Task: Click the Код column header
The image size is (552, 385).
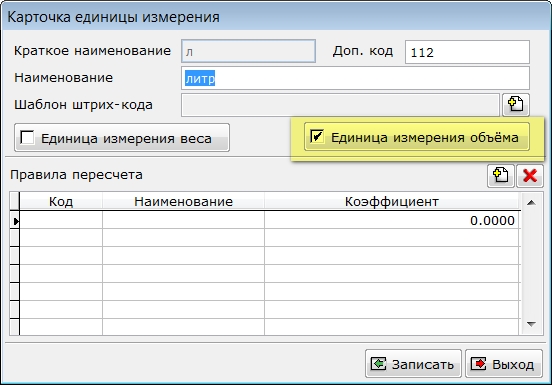Action: tap(61, 202)
